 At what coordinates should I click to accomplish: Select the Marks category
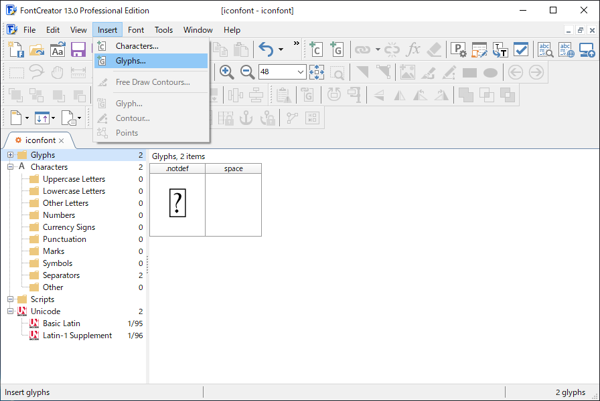tap(53, 251)
